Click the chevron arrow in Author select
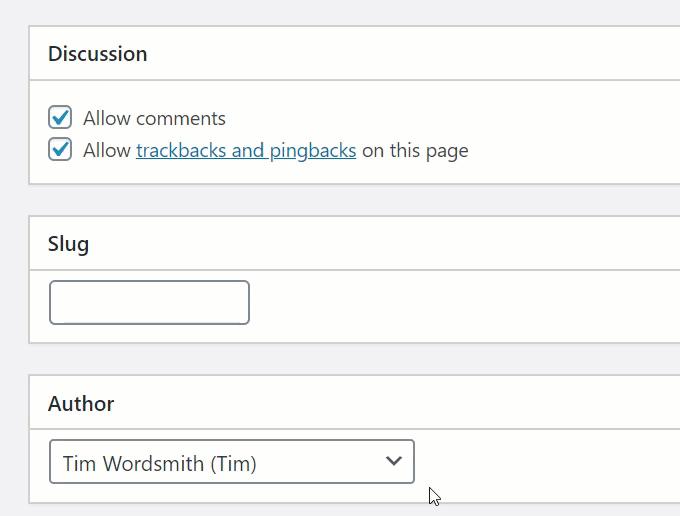Screen dimensions: 680x516 pos(394,460)
